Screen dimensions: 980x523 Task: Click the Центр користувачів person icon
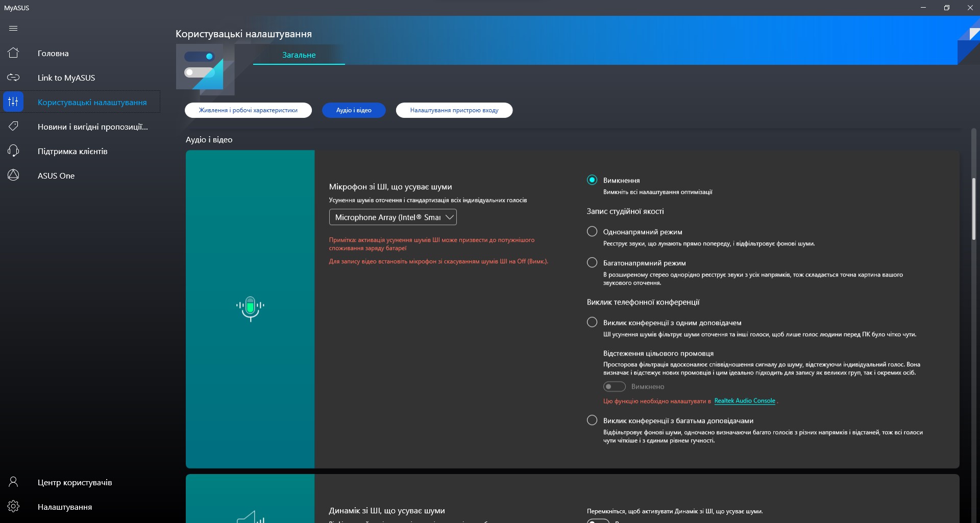point(13,482)
